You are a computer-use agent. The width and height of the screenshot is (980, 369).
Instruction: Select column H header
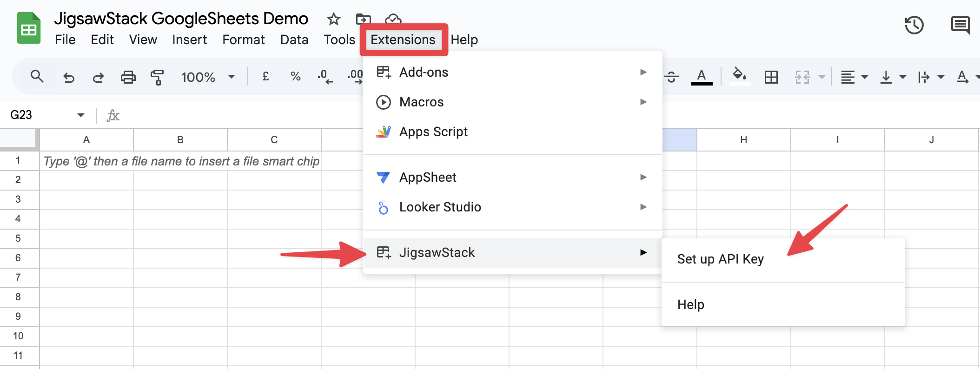(744, 140)
